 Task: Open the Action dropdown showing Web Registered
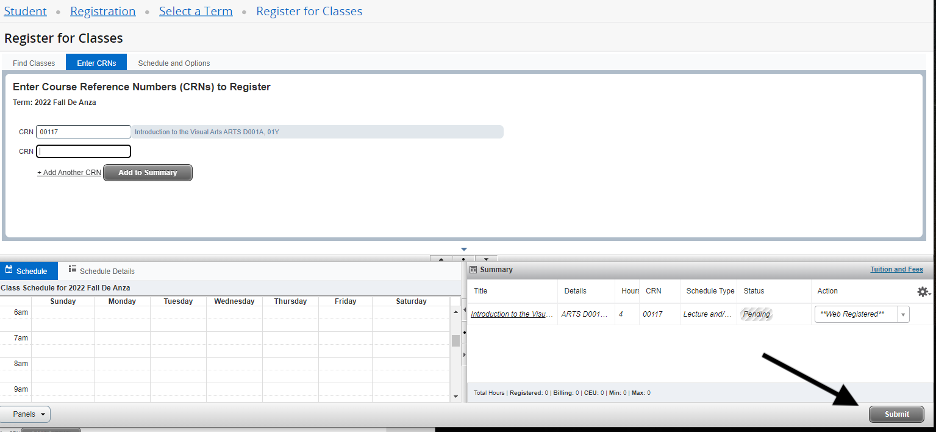862,314
